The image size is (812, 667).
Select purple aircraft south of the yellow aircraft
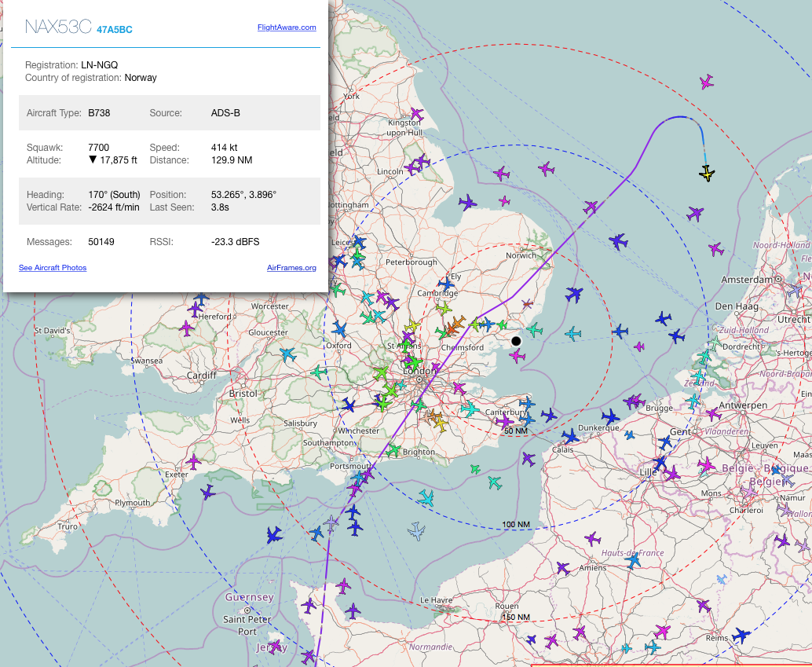click(695, 213)
